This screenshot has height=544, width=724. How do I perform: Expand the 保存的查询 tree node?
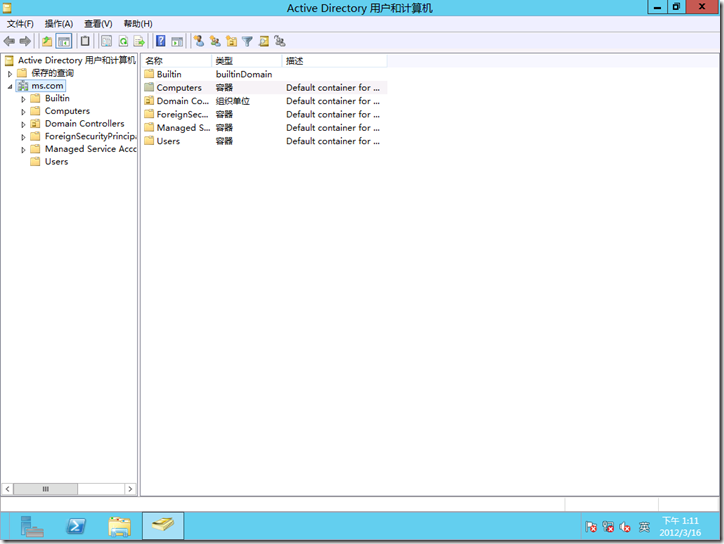coord(10,73)
